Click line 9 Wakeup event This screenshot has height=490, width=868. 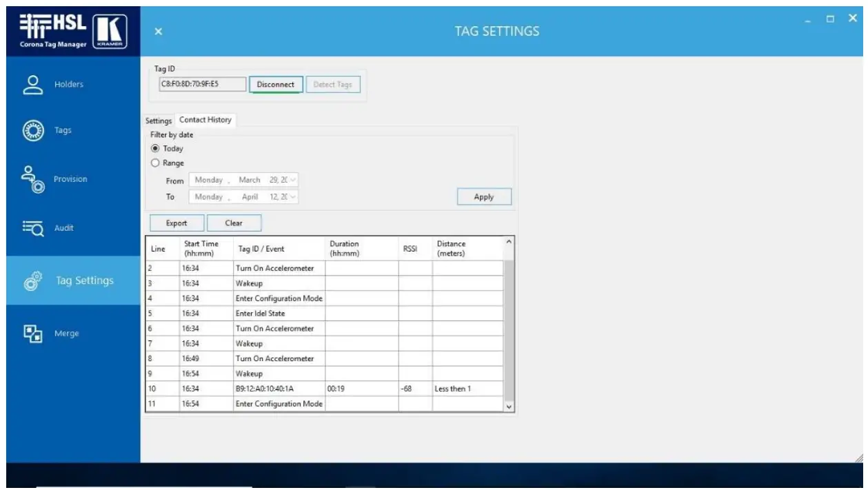(x=279, y=374)
